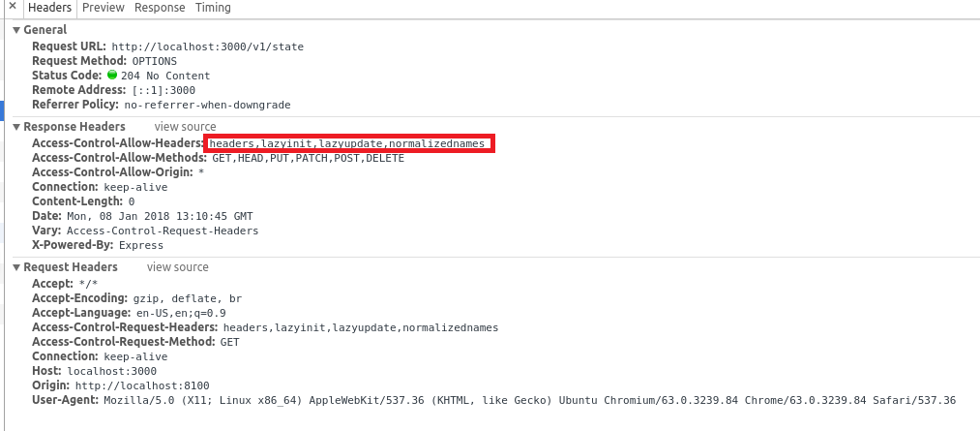Select the no-referrer-when-downgrade policy value
This screenshot has width=980, height=431.
click(207, 106)
